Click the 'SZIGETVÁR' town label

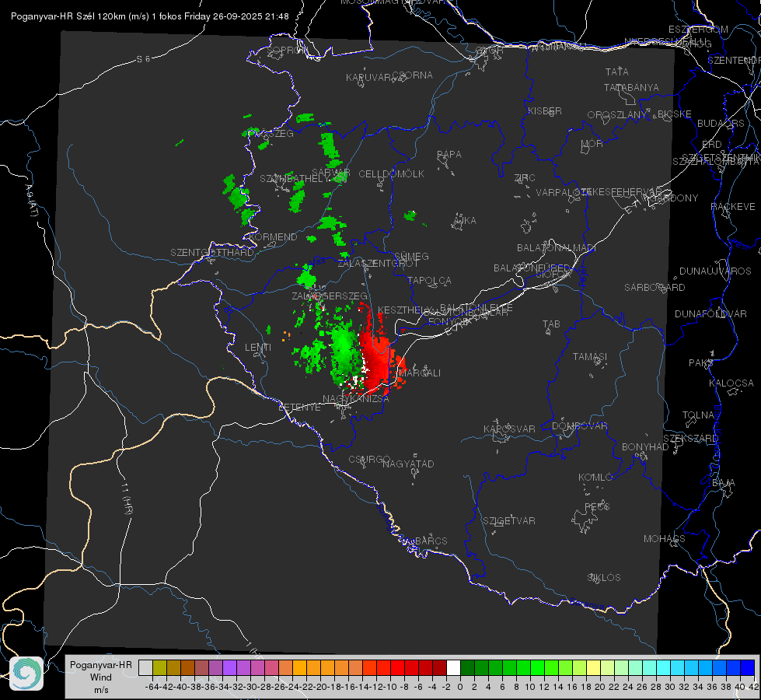click(508, 521)
